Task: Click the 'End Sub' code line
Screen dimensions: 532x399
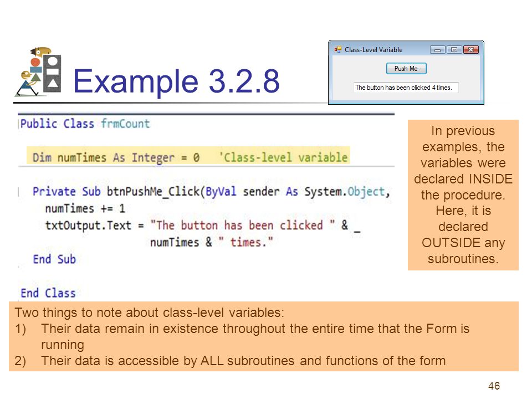Action: 54,259
